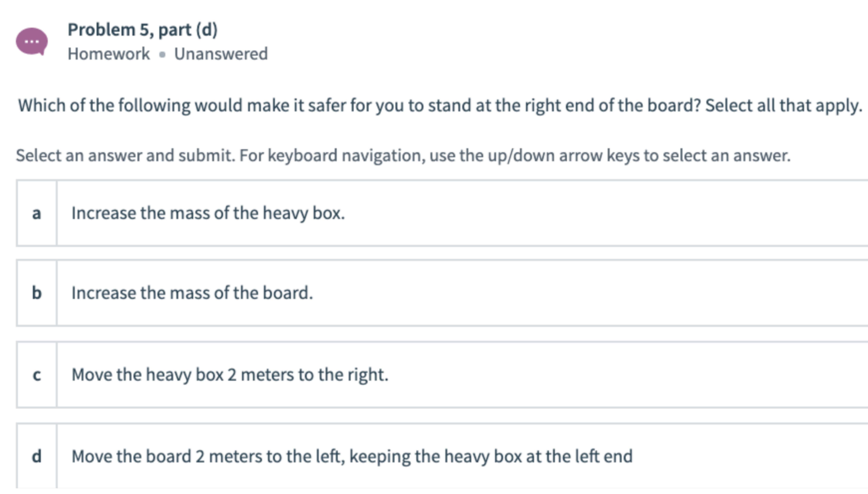The image size is (868, 494).
Task: Choose 'Move the heavy box 2 meters right'
Action: (x=230, y=375)
